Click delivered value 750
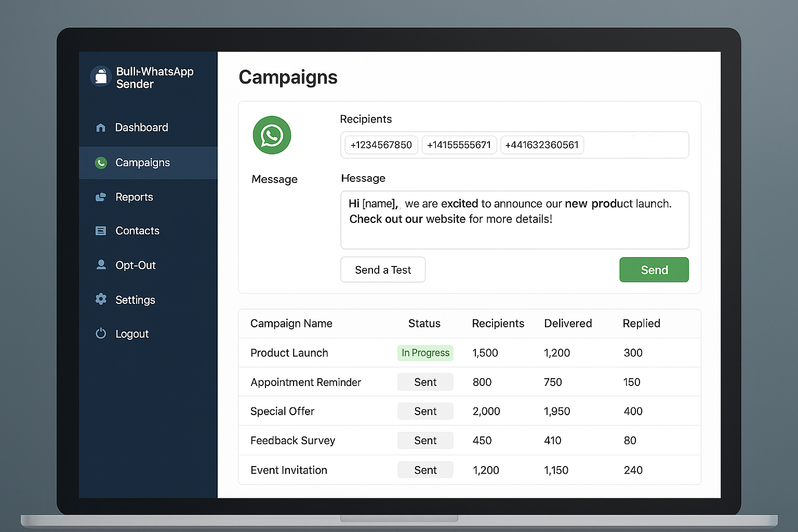 [553, 382]
